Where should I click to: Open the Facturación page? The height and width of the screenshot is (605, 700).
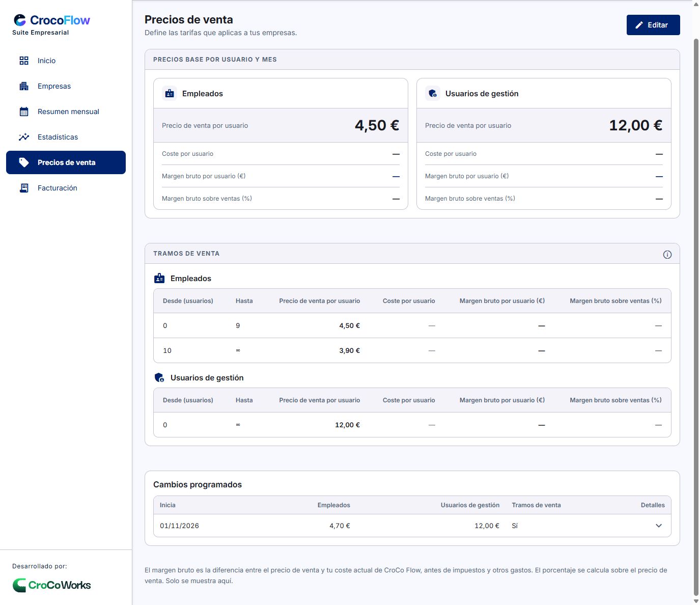click(x=66, y=188)
